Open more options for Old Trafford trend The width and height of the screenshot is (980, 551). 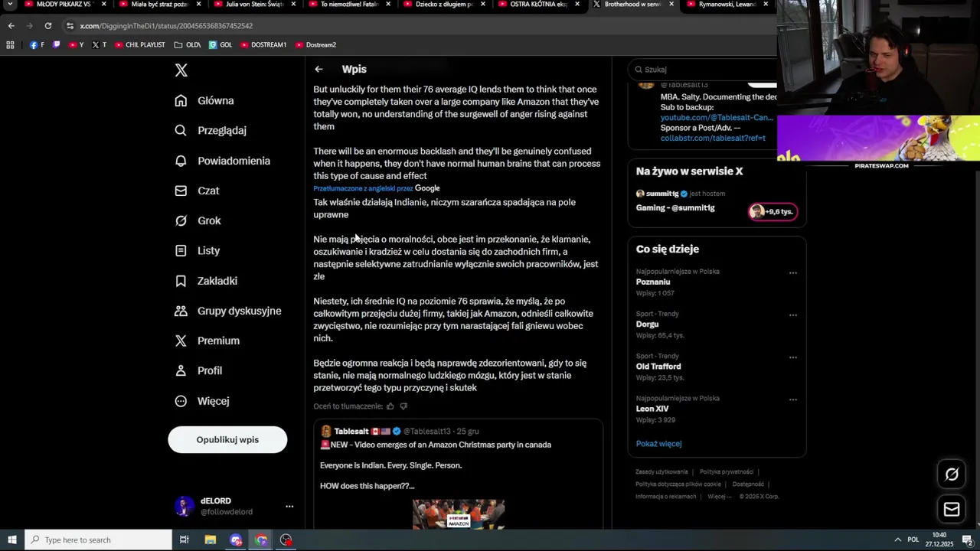click(x=793, y=357)
